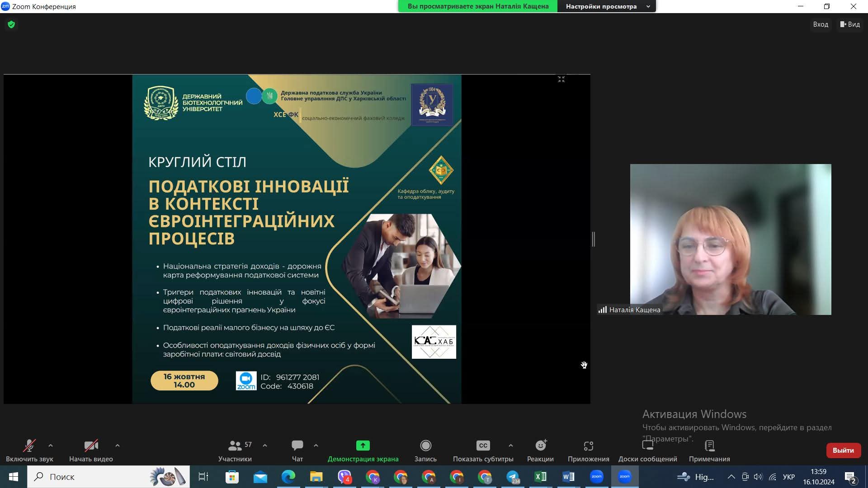
Task: Open Доски сообщений whiteboards
Action: pyautogui.click(x=647, y=446)
